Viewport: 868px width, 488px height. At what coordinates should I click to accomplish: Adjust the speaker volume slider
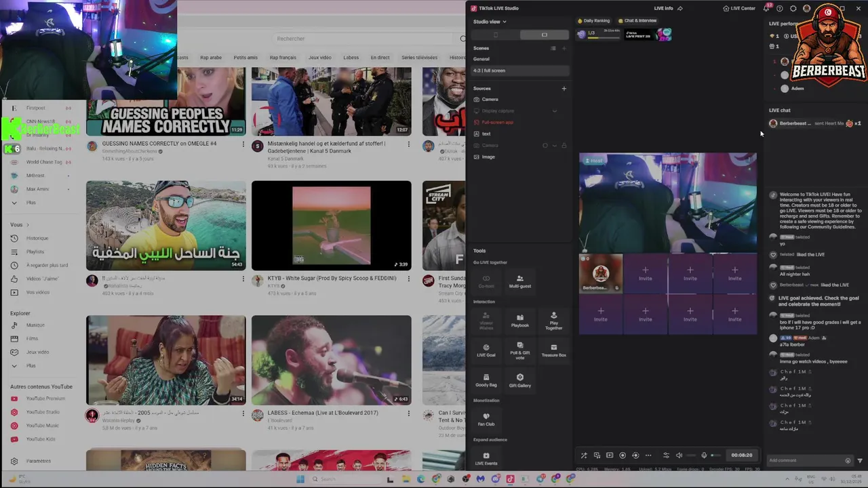coord(690,455)
